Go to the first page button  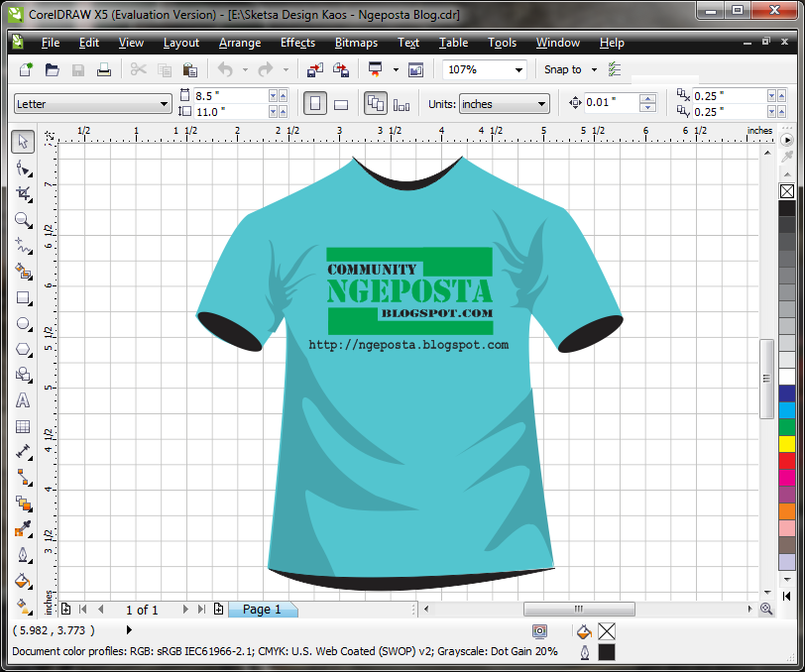tap(83, 610)
